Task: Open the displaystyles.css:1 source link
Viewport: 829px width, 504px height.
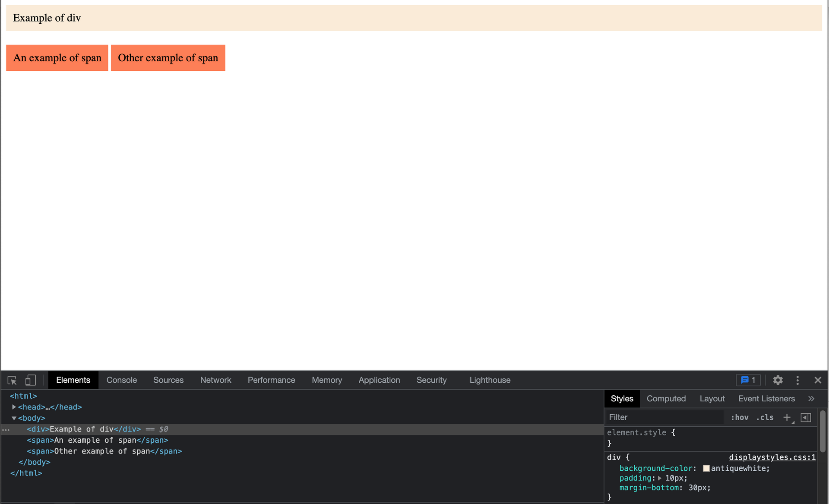Action: (x=772, y=457)
